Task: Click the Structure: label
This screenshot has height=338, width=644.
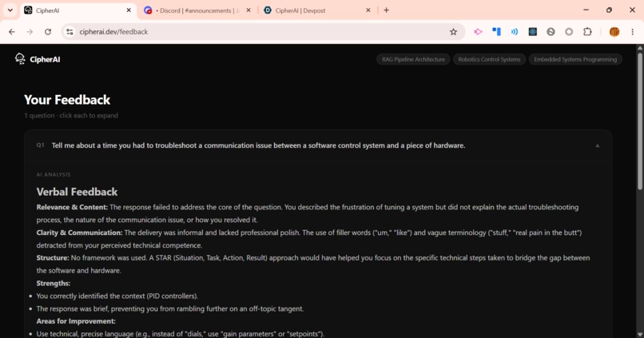Action: 53,258
